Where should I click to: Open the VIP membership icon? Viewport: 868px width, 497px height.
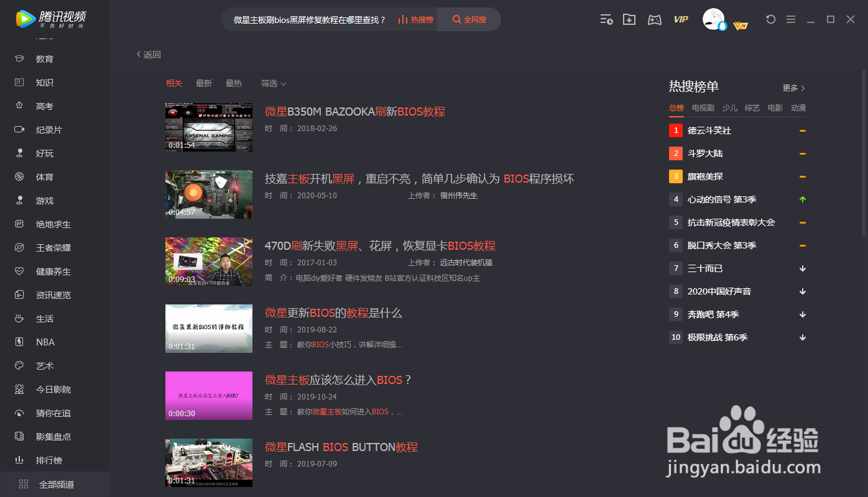tap(681, 19)
